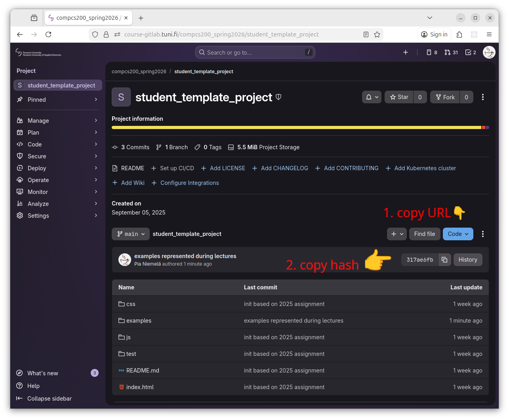Expand the Code dropdown button

point(458,234)
